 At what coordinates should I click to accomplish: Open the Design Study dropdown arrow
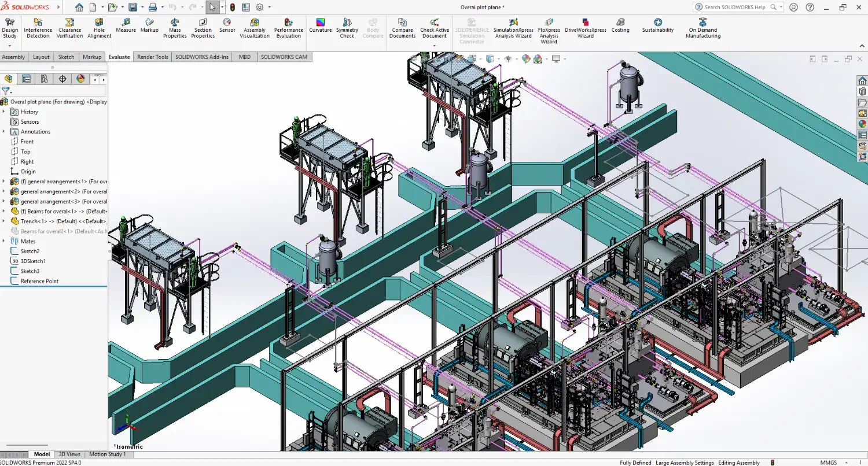coord(10,45)
